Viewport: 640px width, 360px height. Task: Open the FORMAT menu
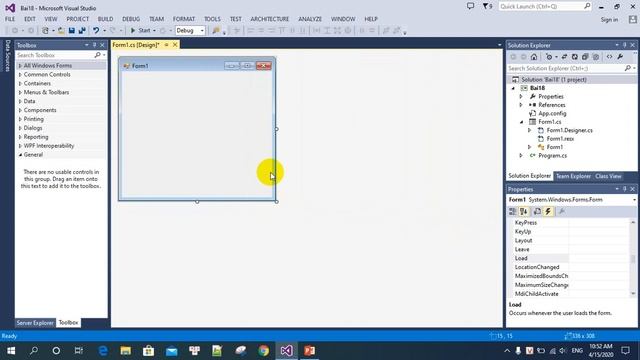point(184,19)
